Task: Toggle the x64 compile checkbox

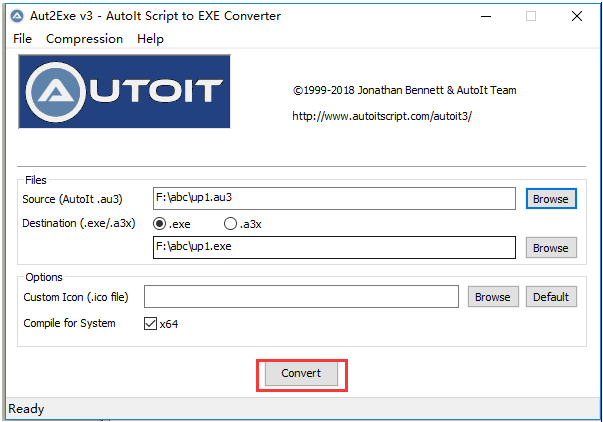Action: pos(150,324)
